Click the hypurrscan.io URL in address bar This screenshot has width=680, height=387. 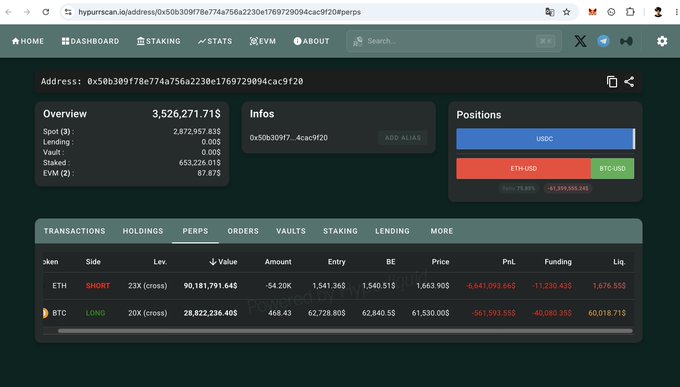219,12
